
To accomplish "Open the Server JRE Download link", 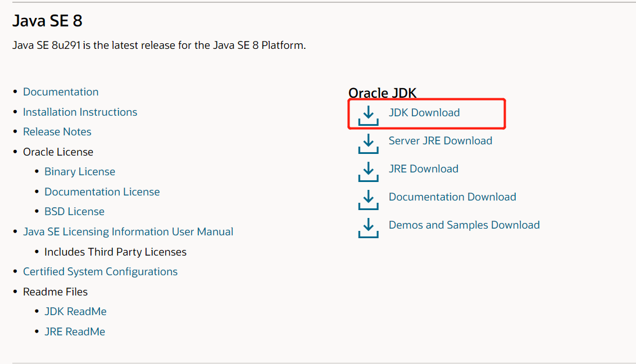I will 440,140.
